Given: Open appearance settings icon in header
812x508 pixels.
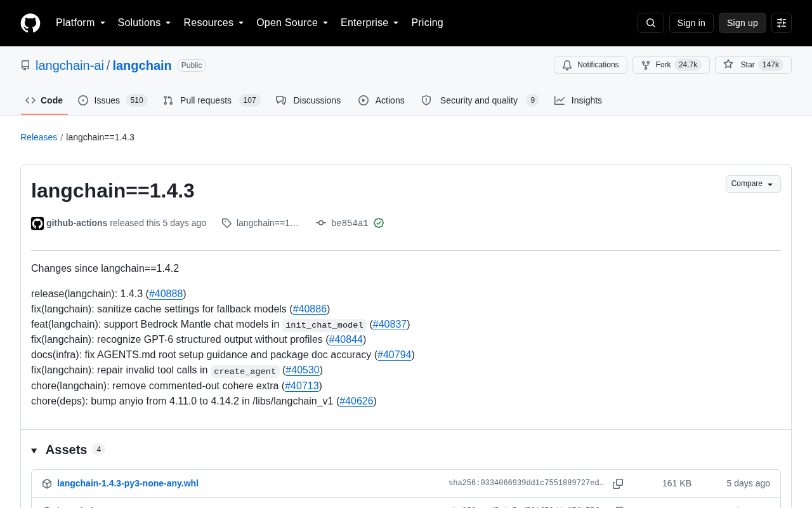Looking at the screenshot, I should [x=782, y=23].
